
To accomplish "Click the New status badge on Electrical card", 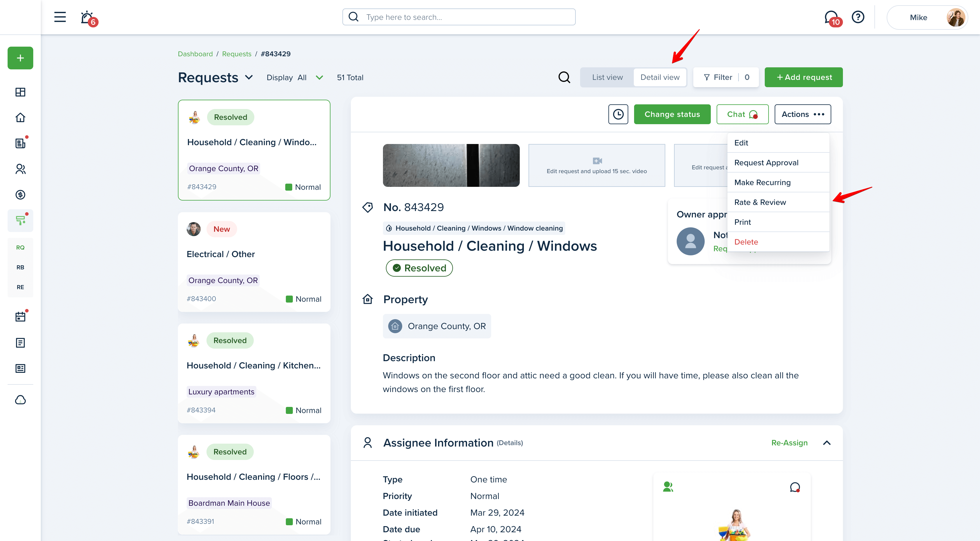I will coord(221,229).
